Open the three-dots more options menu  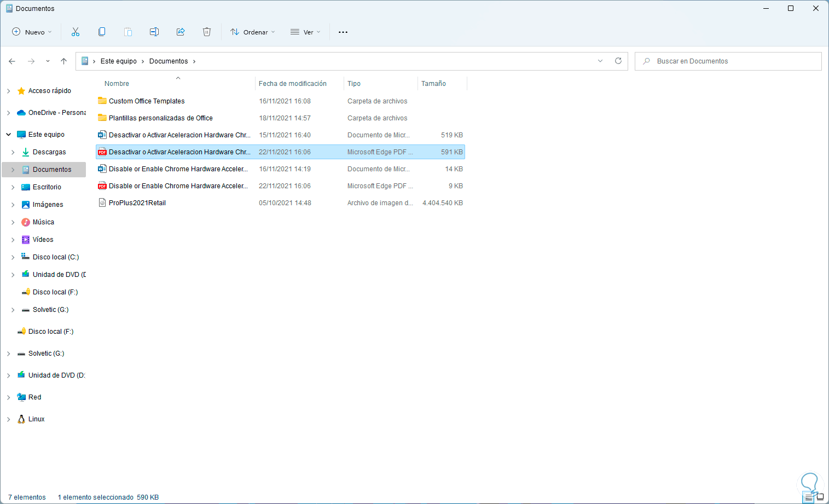[343, 32]
